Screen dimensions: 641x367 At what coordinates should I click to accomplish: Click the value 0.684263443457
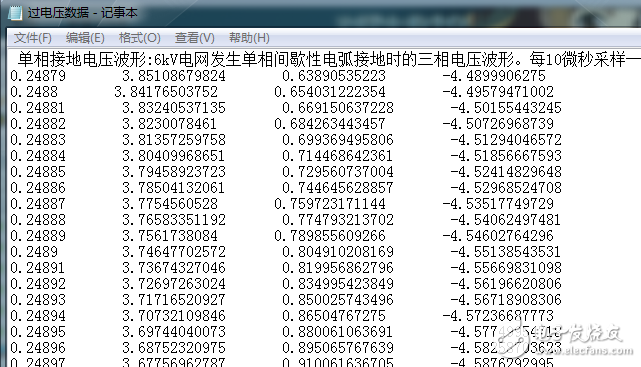330,124
